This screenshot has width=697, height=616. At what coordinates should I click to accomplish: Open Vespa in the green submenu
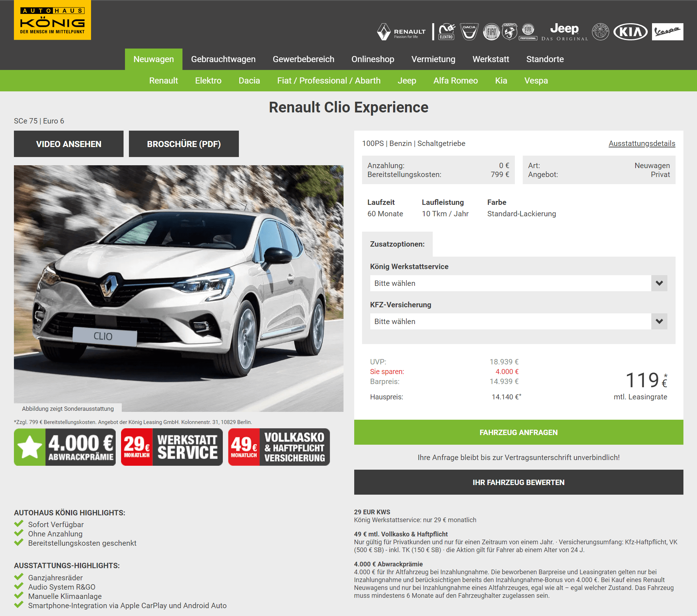coord(536,81)
